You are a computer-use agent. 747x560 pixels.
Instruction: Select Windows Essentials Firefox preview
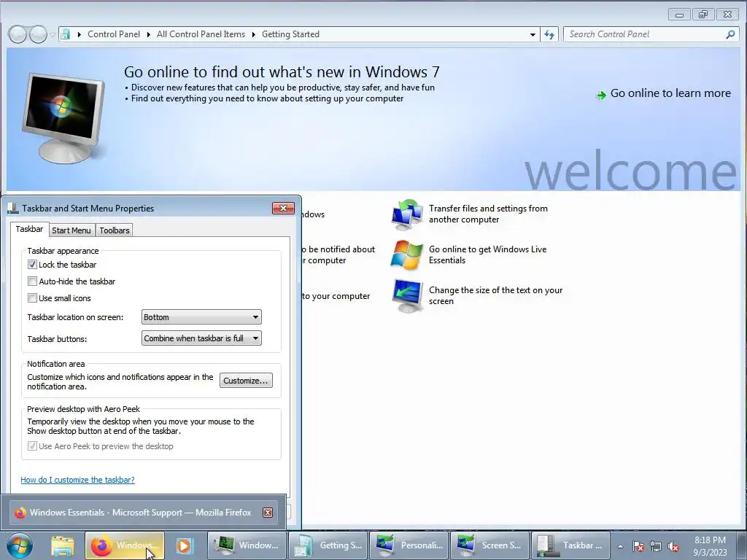pyautogui.click(x=143, y=513)
